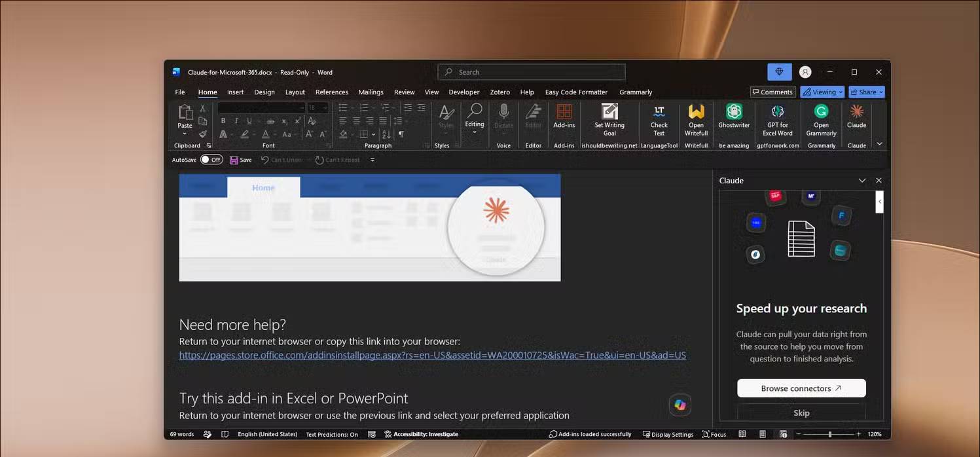Run LanguageTool Check Text

pyautogui.click(x=659, y=120)
